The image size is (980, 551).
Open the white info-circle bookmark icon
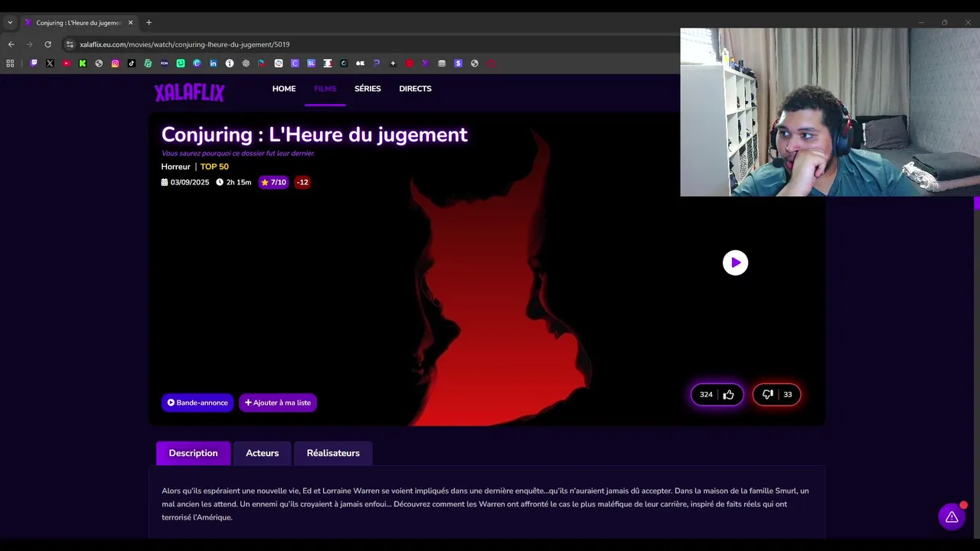[230, 64]
